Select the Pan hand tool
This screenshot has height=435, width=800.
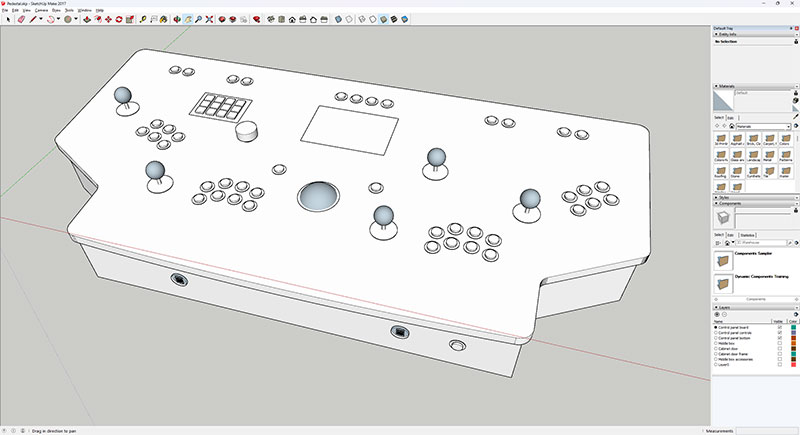pyautogui.click(x=188, y=19)
